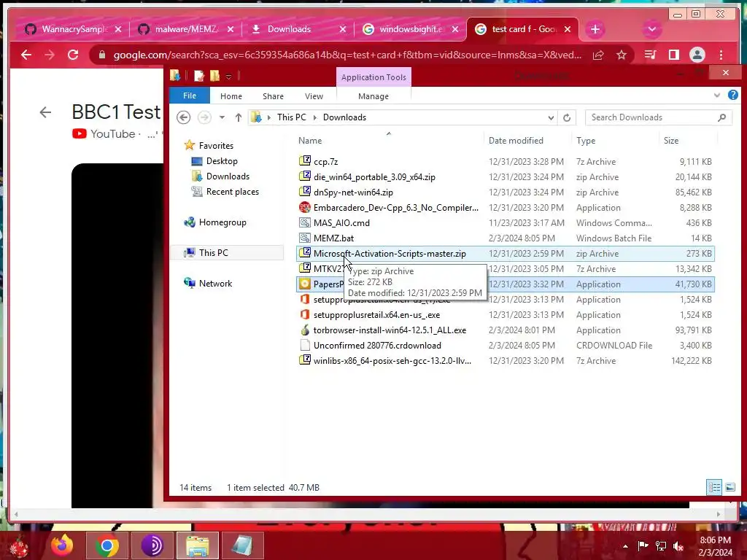
Task: Sort files by Type column header
Action: [x=586, y=141]
